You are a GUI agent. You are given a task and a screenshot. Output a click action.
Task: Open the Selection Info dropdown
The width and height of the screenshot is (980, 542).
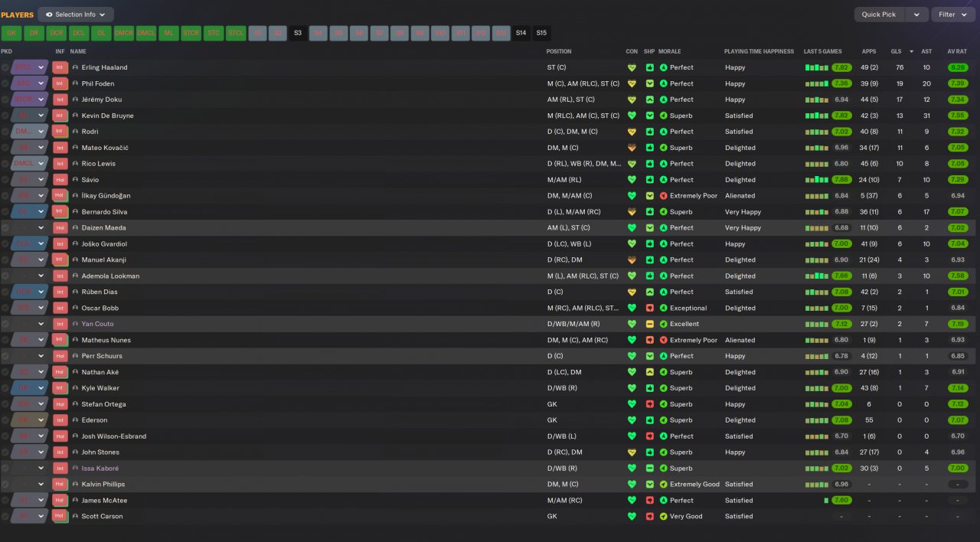(x=76, y=15)
